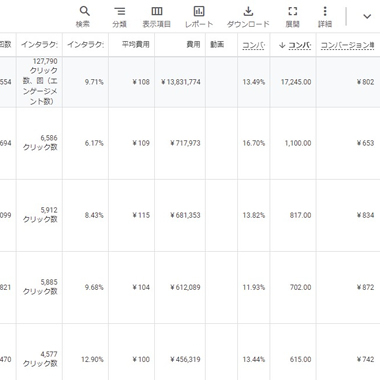Click the conversion rate 16.70%
The height and width of the screenshot is (380, 380).
254,143
